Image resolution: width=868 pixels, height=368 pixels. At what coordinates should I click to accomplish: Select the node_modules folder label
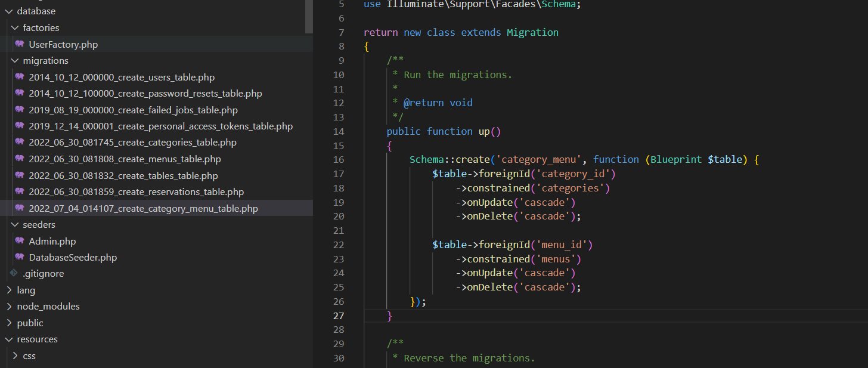click(48, 307)
